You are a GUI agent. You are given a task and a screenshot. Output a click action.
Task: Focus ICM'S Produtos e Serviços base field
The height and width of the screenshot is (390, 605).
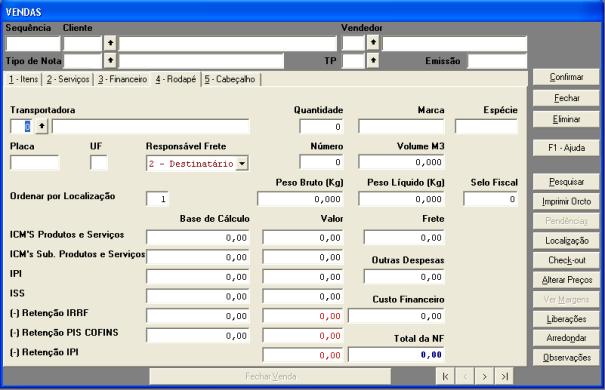point(198,238)
